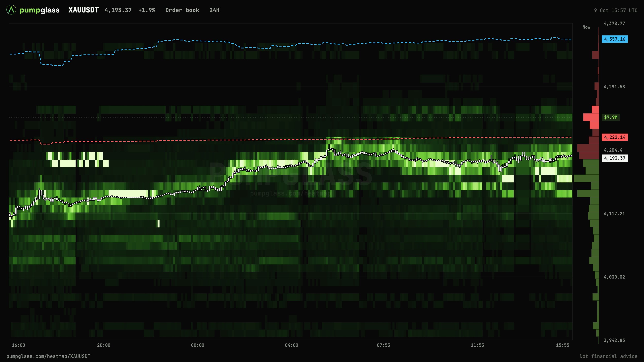Click the 07:55 time axis label
This screenshot has height=362, width=644.
(x=384, y=345)
